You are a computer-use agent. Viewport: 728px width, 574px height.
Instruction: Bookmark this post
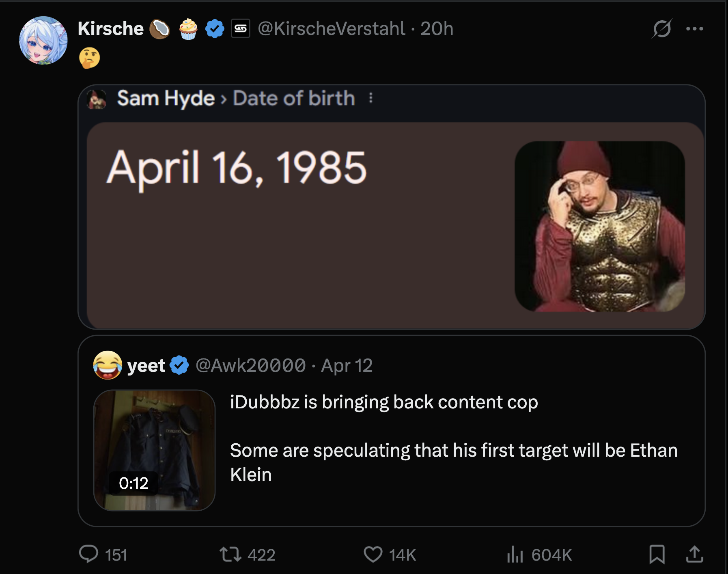[657, 554]
